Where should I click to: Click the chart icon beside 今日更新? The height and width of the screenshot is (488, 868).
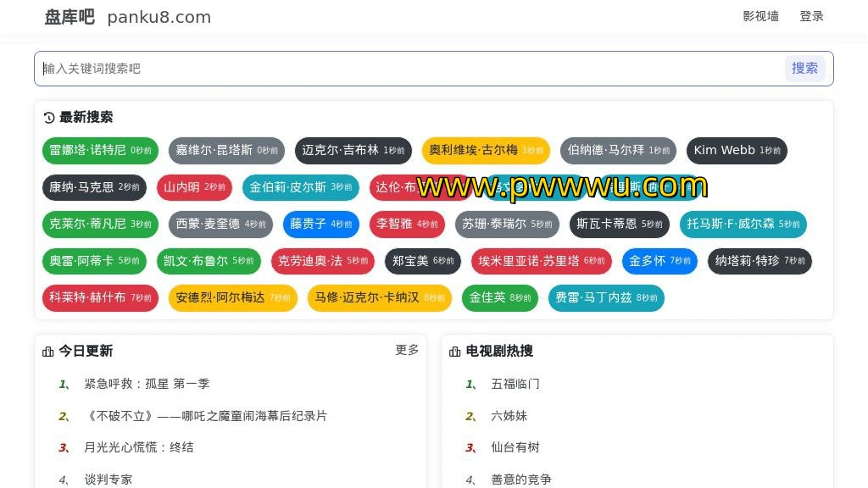click(48, 352)
